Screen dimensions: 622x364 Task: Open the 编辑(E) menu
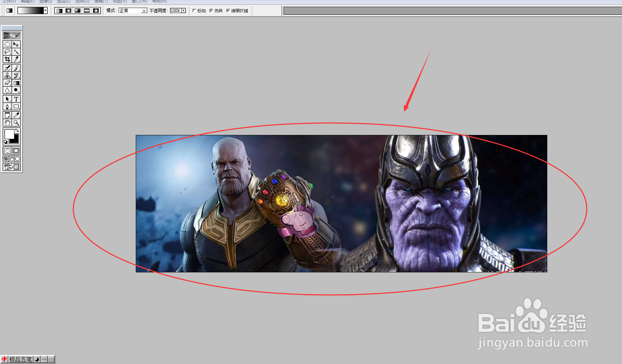tap(28, 1)
